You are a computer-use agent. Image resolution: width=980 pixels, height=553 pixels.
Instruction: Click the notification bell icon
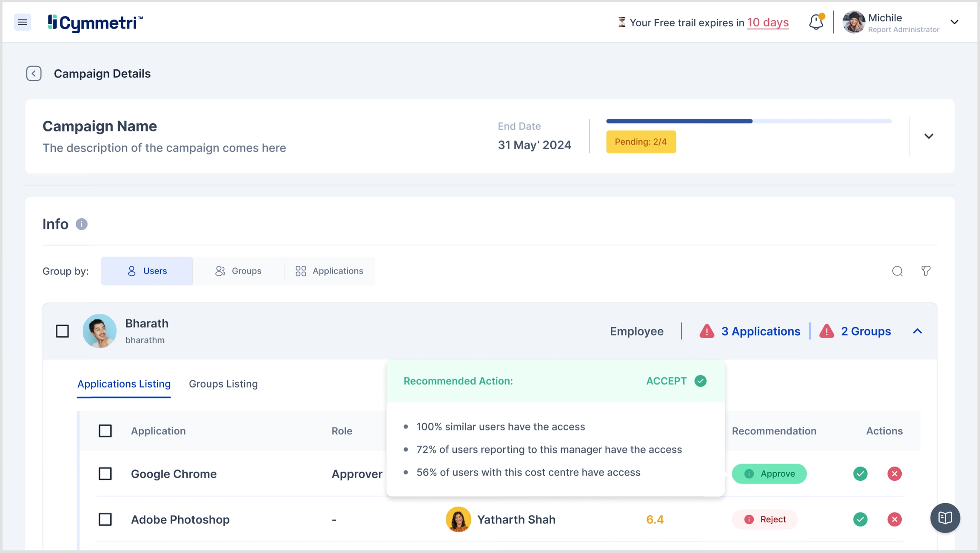(x=816, y=22)
